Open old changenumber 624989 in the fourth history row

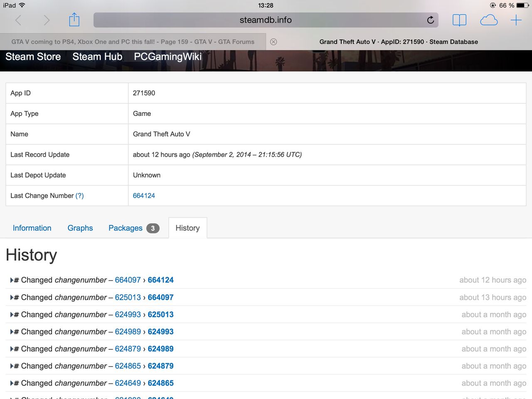click(128, 332)
